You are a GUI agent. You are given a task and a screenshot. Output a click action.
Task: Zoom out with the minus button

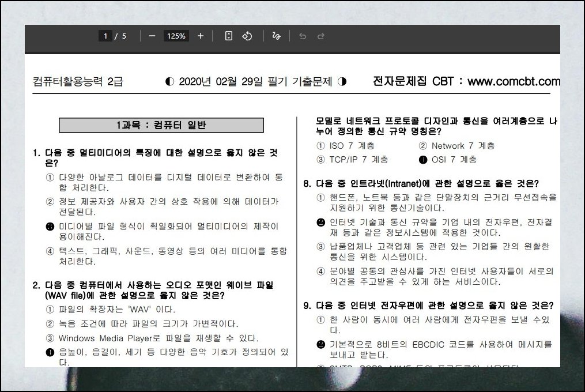[x=152, y=36]
